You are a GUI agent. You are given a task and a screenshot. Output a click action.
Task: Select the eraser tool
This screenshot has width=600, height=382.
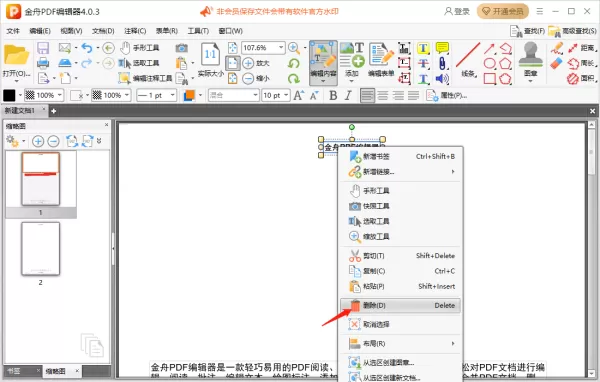(556, 64)
